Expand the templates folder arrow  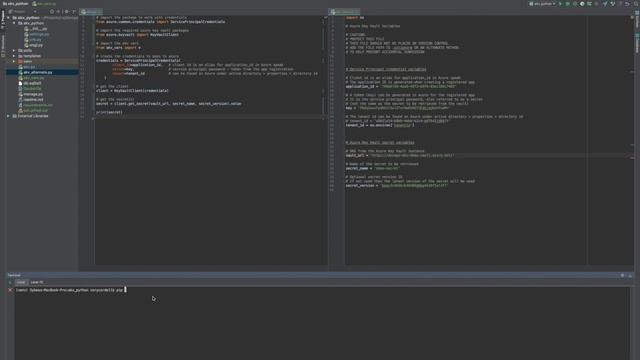(14, 56)
